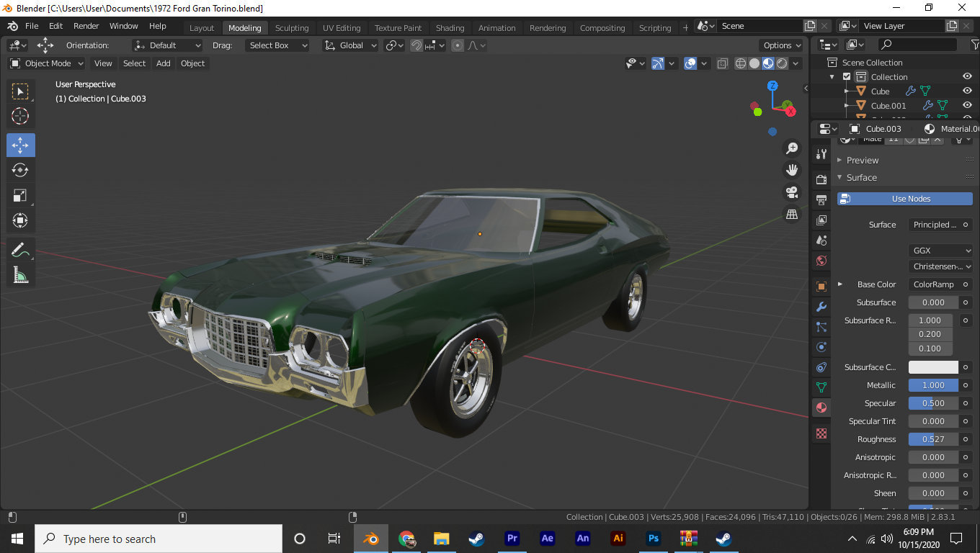Open the Object Constraints properties tab
This screenshot has height=553, width=980.
[821, 367]
